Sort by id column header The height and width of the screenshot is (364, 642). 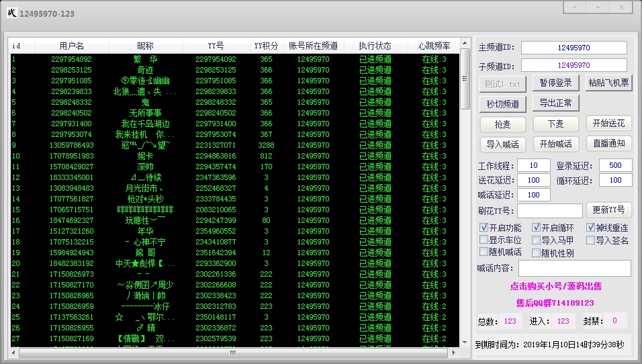21,46
